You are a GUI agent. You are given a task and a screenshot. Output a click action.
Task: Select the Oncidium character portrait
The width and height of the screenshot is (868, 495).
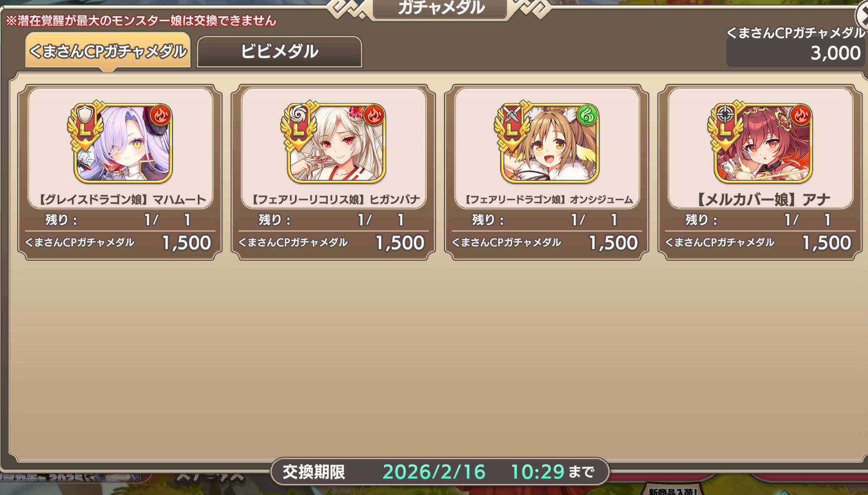pyautogui.click(x=550, y=144)
